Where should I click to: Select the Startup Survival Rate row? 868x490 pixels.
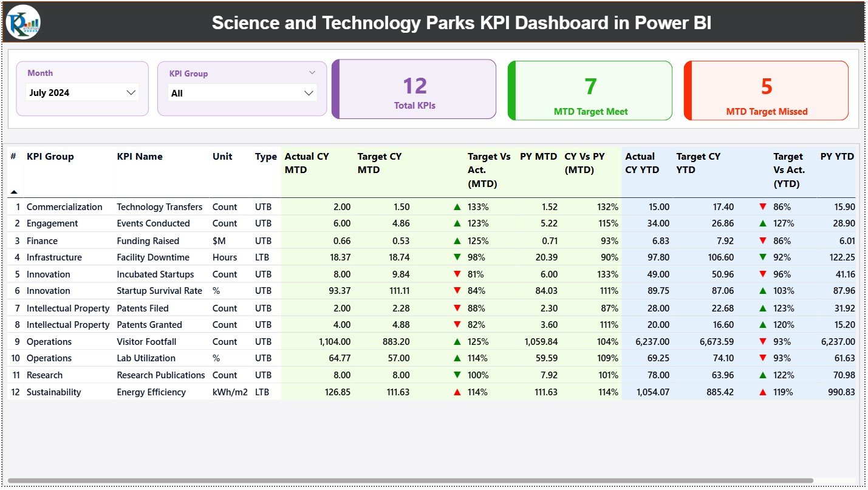click(160, 291)
